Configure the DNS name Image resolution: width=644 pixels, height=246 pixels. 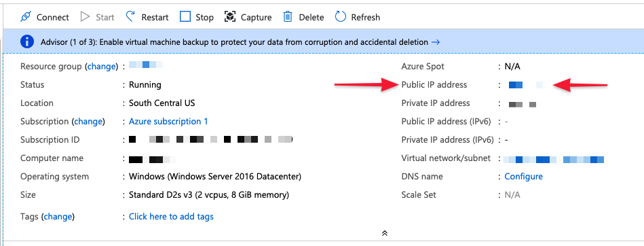pyautogui.click(x=524, y=177)
